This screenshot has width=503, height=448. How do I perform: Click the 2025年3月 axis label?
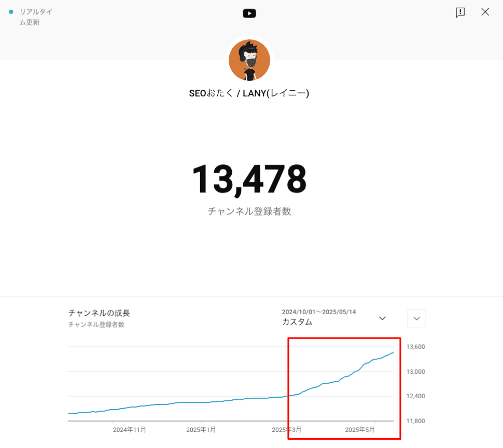click(x=286, y=430)
